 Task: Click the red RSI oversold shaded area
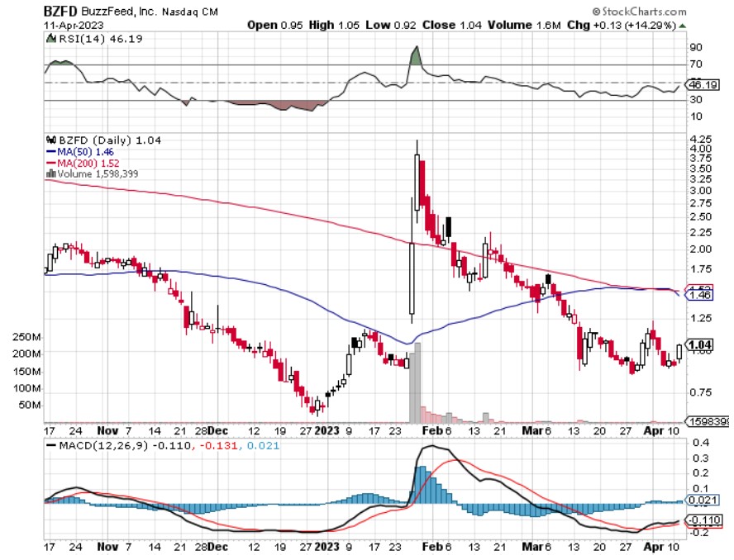coord(273,105)
